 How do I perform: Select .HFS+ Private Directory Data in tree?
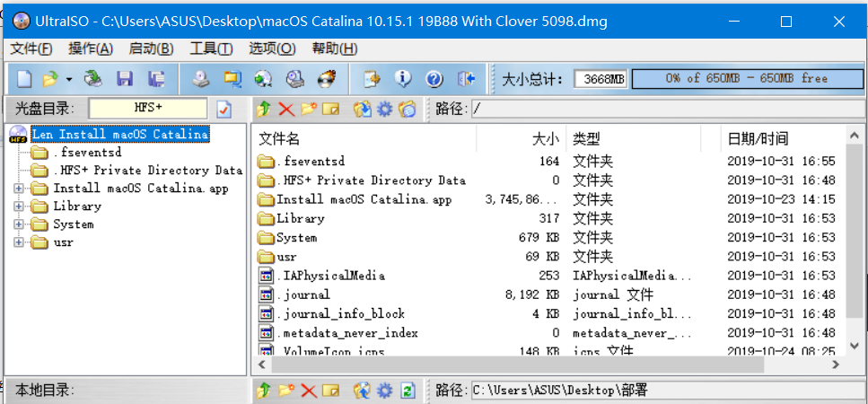pos(148,171)
